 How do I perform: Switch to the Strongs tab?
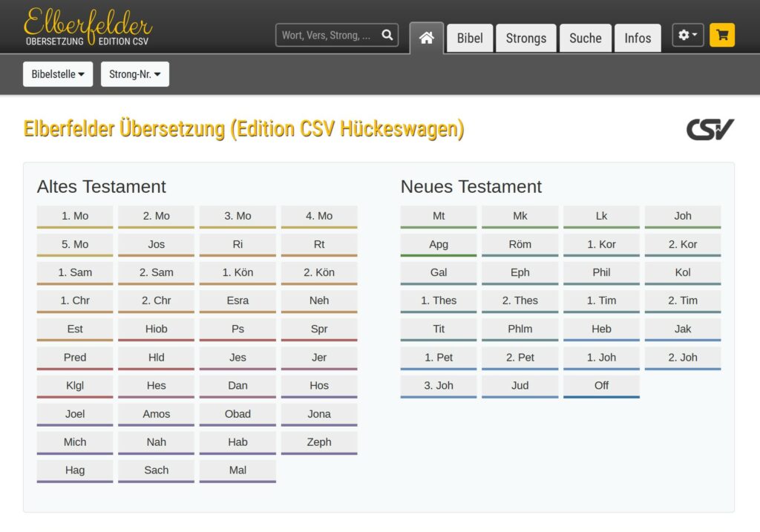coord(526,38)
